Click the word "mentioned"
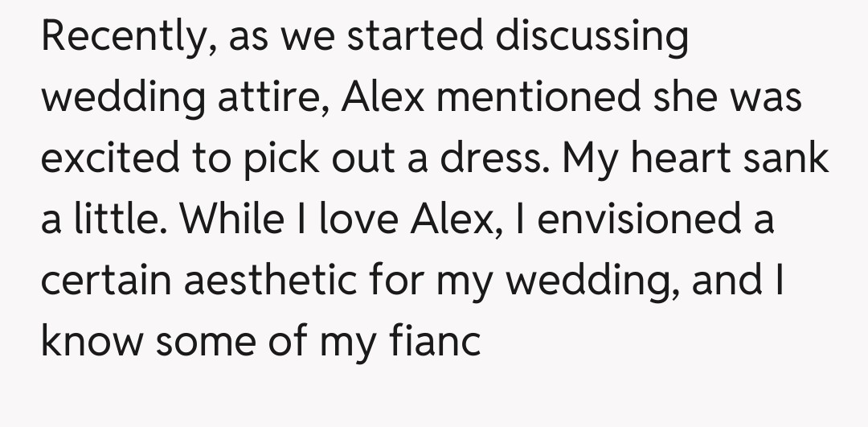Image resolution: width=868 pixels, height=427 pixels. (538, 97)
